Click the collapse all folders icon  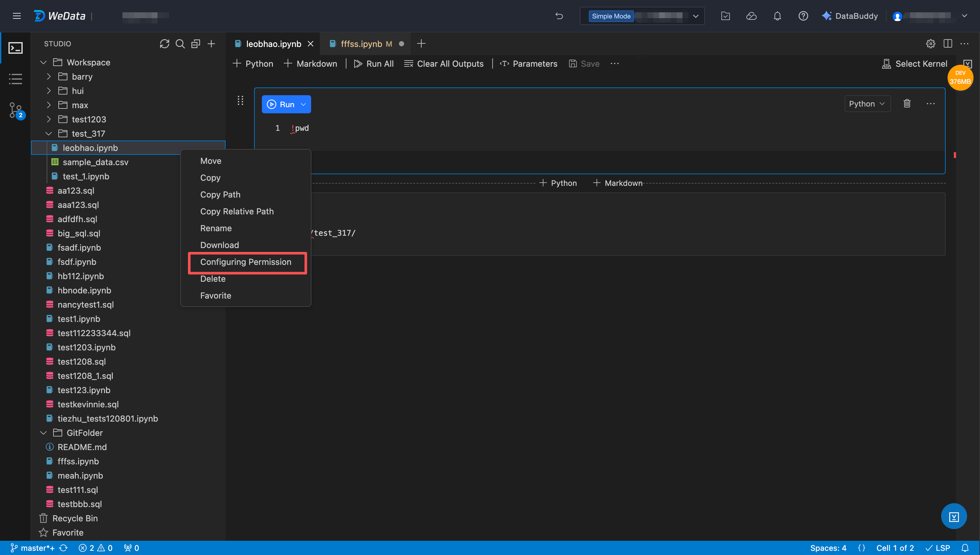pos(196,44)
